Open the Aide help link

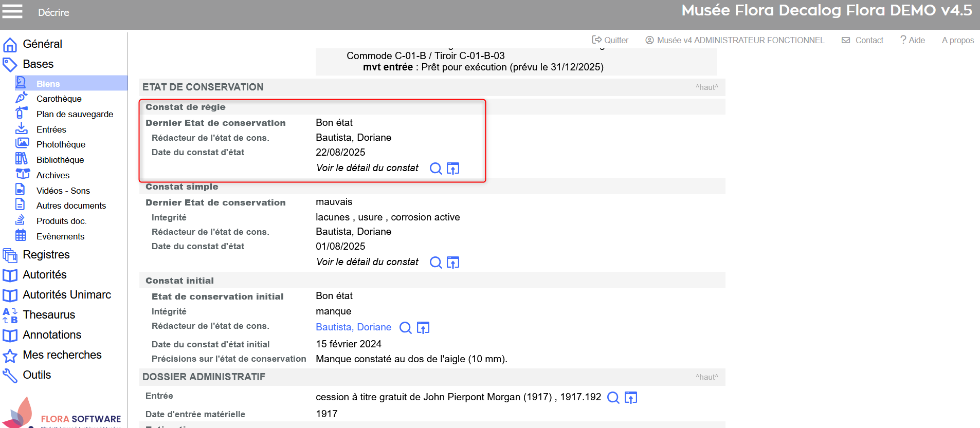[913, 40]
